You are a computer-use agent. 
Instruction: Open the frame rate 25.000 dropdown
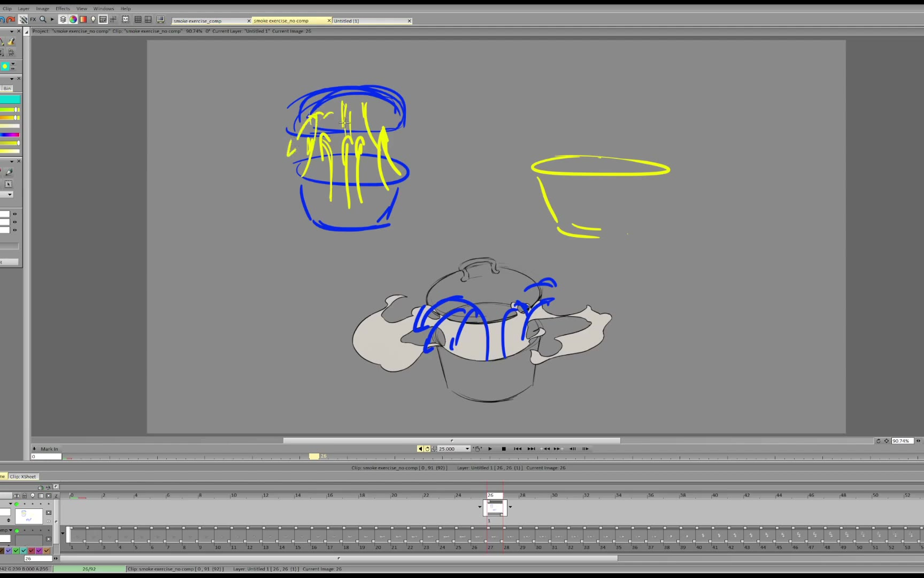467,449
